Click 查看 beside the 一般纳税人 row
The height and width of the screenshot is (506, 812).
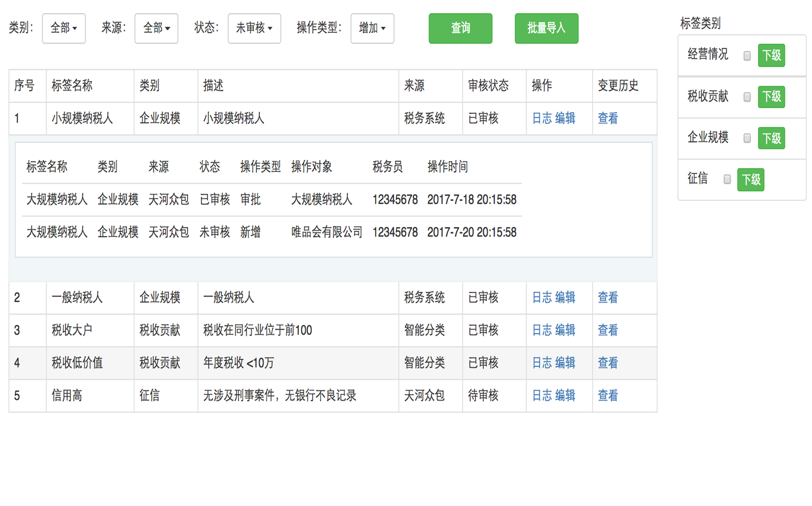(608, 298)
